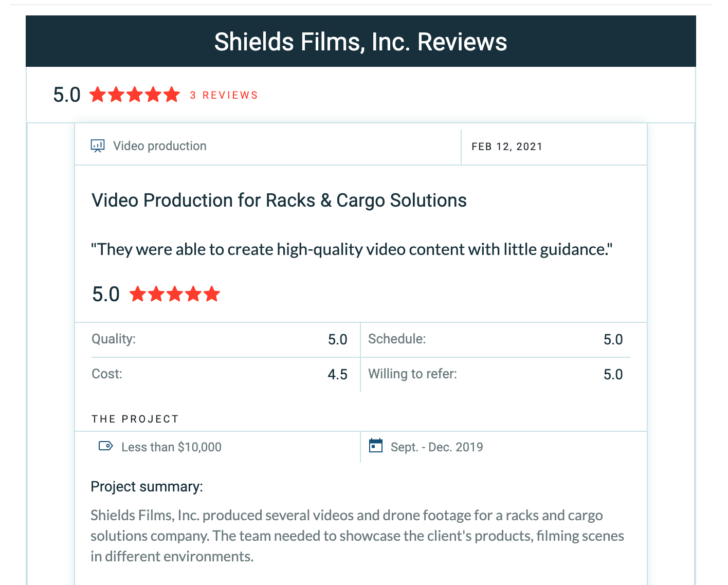Open the 3 Reviews link
Image resolution: width=728 pixels, height=585 pixels.
(x=224, y=96)
